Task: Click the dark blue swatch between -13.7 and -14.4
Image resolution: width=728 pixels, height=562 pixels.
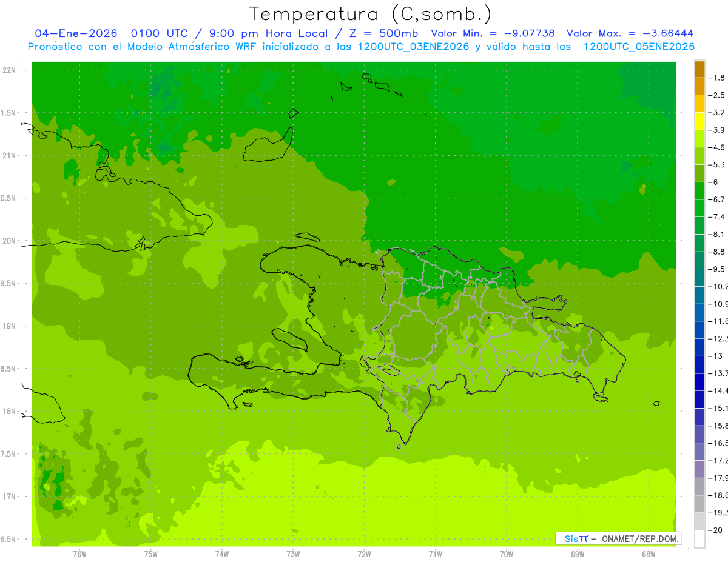Action: [x=699, y=382]
